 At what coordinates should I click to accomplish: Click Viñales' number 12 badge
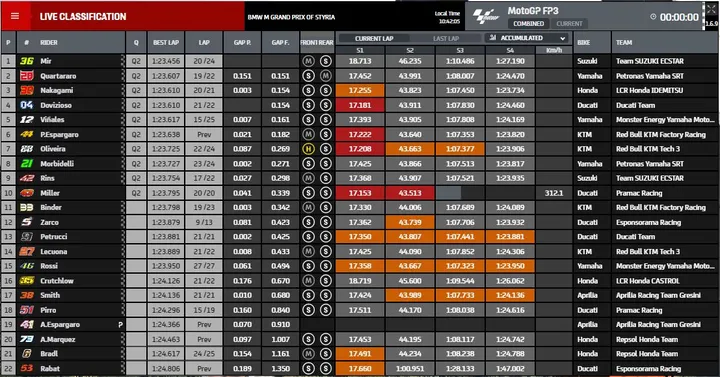27,120
